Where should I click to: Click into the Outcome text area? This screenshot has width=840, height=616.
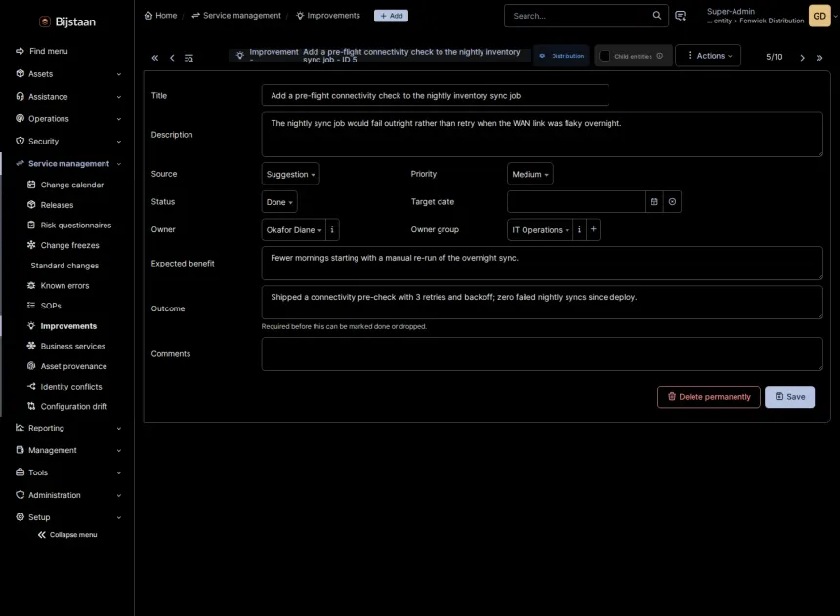pyautogui.click(x=542, y=303)
